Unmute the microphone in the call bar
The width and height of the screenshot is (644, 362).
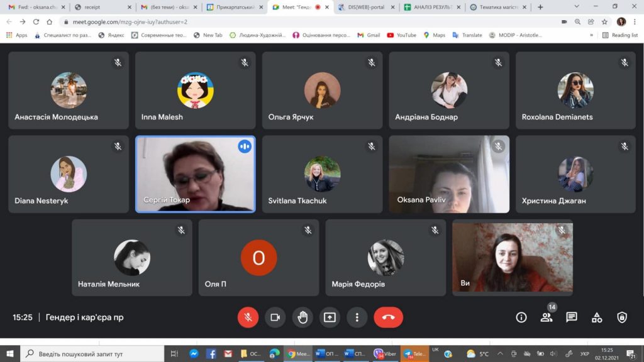pos(248,317)
